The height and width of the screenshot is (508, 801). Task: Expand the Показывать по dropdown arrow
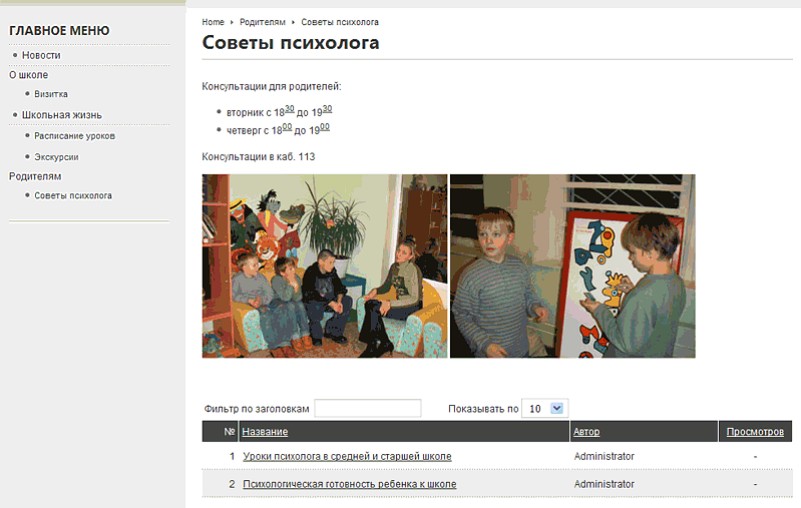click(557, 408)
